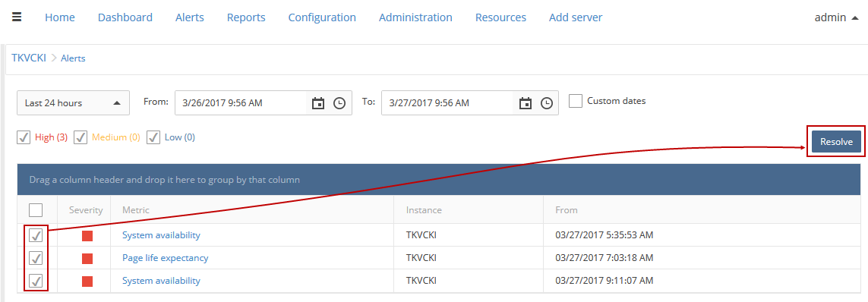Open the Configuration menu

[322, 17]
